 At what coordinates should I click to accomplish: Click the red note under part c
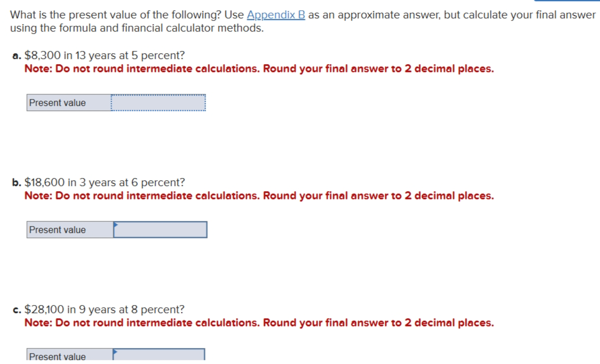(x=258, y=322)
